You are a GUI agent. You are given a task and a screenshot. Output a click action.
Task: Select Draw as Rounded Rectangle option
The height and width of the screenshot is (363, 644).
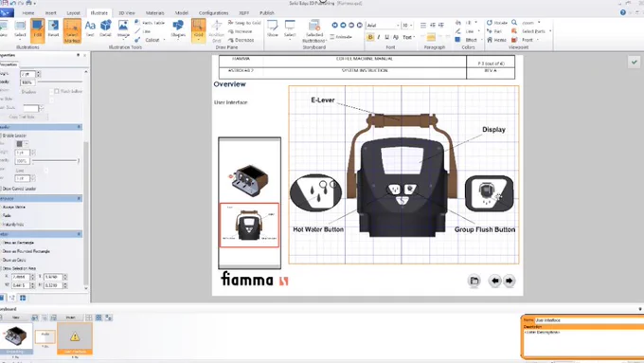point(26,251)
